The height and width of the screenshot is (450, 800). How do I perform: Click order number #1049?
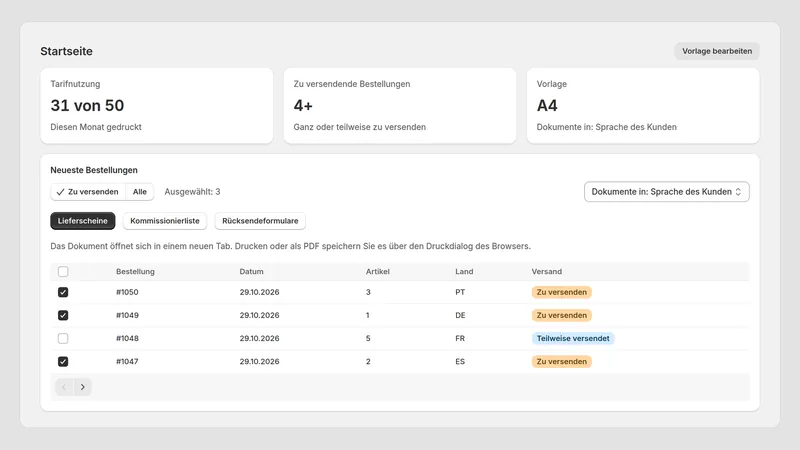click(x=127, y=315)
